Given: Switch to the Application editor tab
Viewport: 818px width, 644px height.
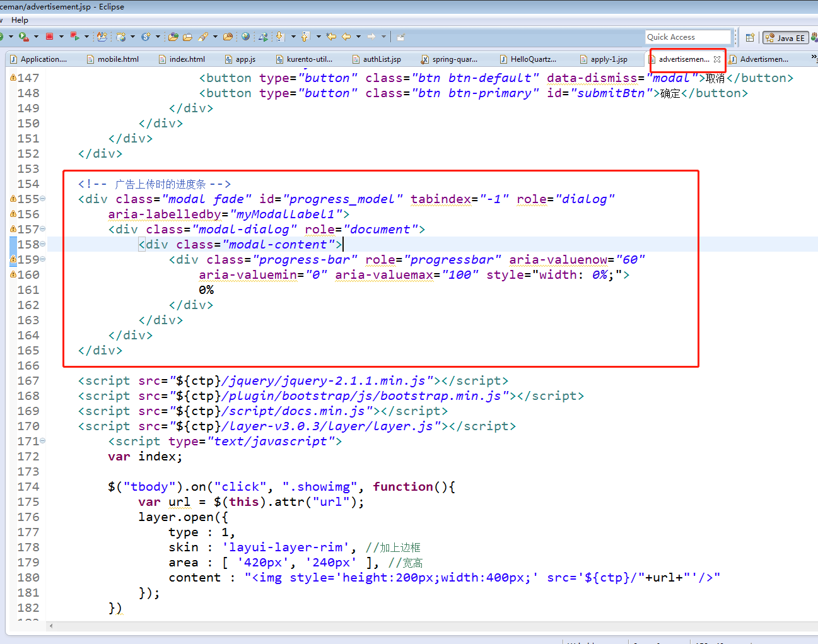Looking at the screenshot, I should click(x=38, y=59).
